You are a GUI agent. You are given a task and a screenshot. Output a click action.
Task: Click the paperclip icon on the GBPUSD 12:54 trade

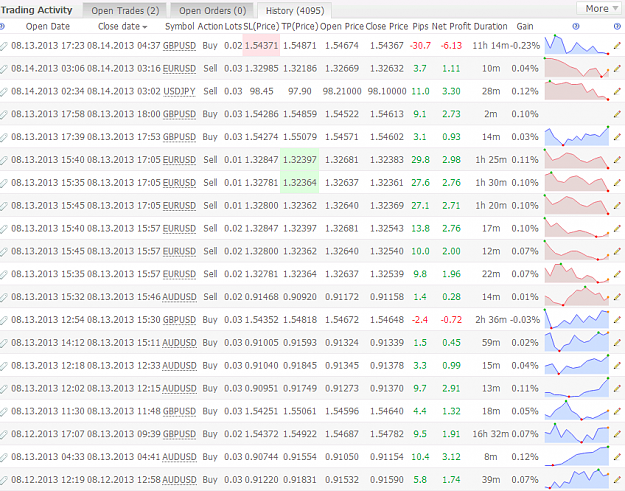point(4,320)
